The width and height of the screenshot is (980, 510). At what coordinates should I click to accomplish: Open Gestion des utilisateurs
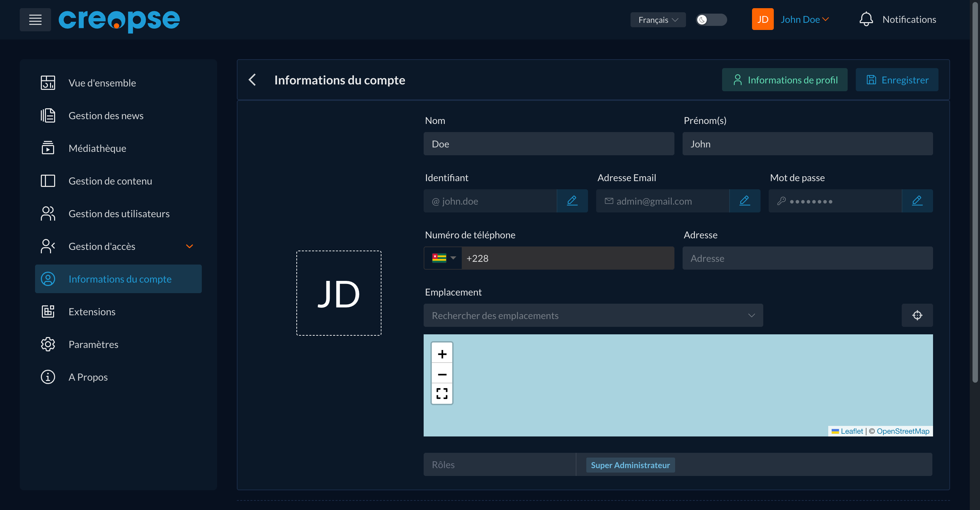pyautogui.click(x=118, y=214)
